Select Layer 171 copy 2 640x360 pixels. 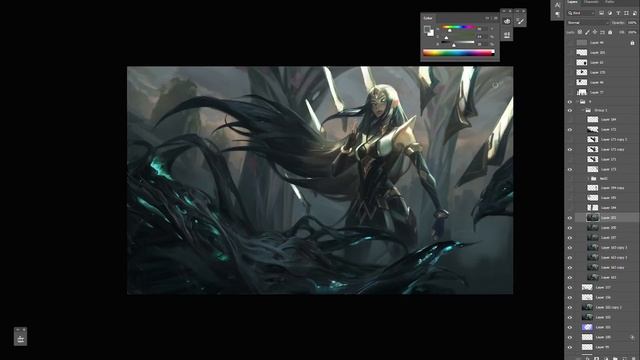(607, 140)
